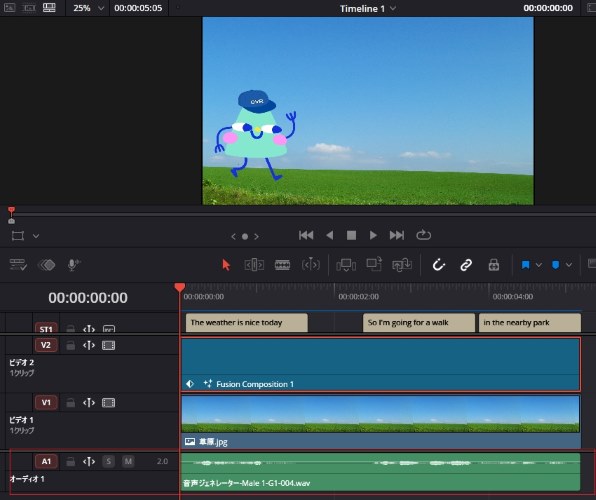Toggle snapping magnet icon
The height and width of the screenshot is (500, 596).
click(x=439, y=265)
